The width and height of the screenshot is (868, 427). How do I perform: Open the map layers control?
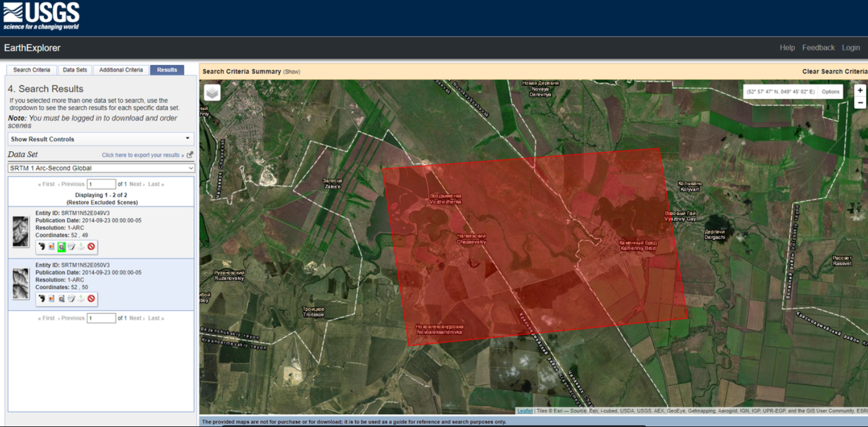coord(212,93)
